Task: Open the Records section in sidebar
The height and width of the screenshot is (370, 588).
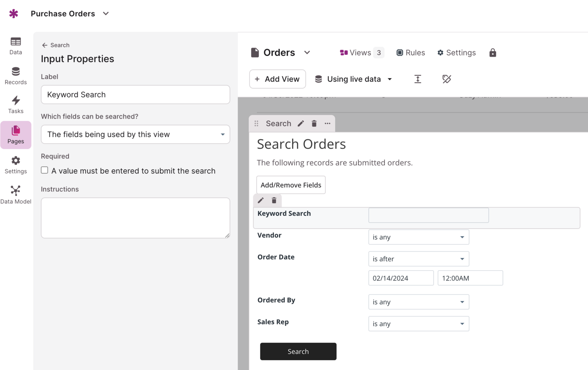Action: 16,76
